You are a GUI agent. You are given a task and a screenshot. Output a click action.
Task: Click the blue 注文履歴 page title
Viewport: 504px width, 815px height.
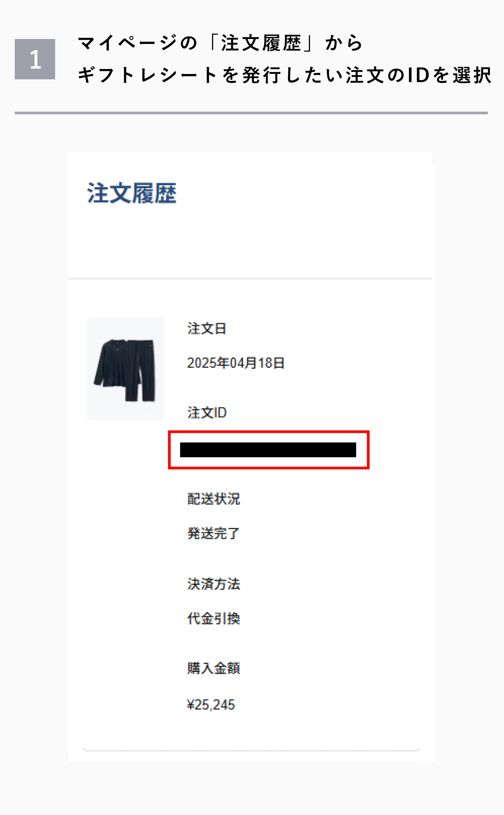click(x=132, y=193)
